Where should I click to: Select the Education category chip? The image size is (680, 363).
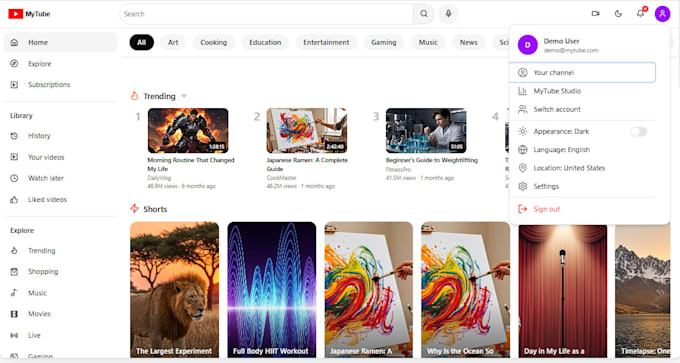[265, 43]
